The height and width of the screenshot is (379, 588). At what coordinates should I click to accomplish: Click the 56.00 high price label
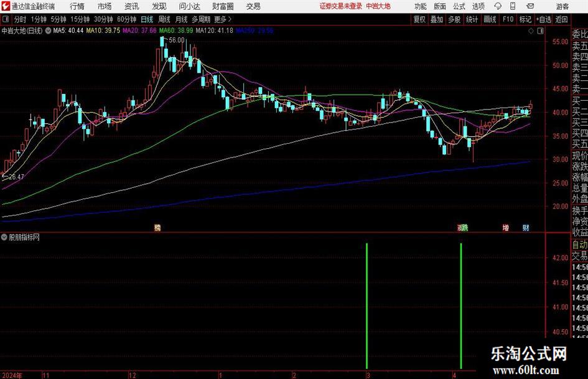point(177,40)
